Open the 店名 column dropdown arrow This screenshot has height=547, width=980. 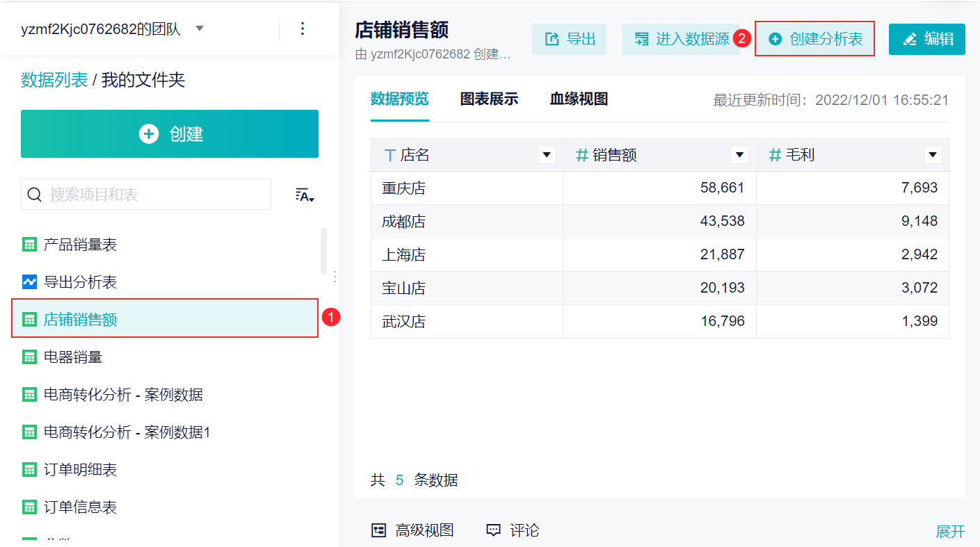tap(547, 155)
